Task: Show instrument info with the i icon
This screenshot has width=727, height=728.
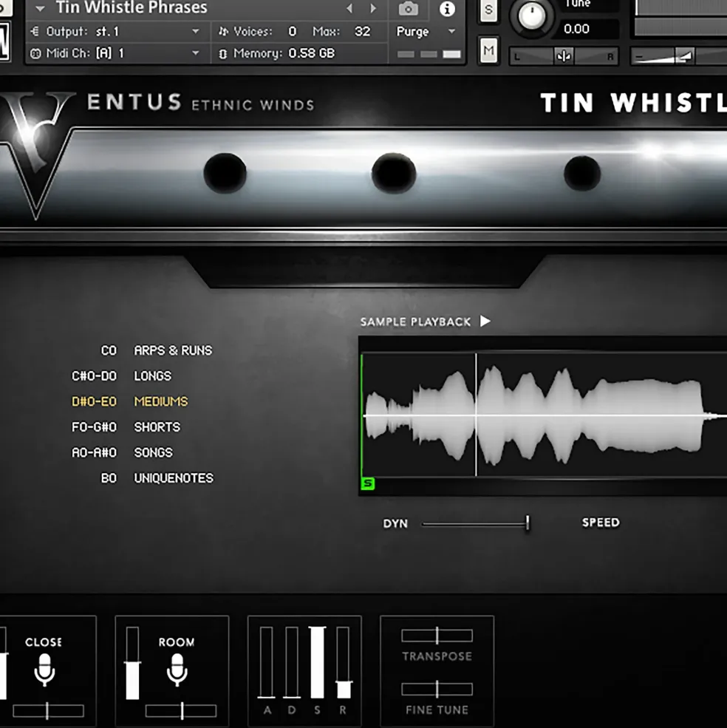Action: tap(447, 8)
